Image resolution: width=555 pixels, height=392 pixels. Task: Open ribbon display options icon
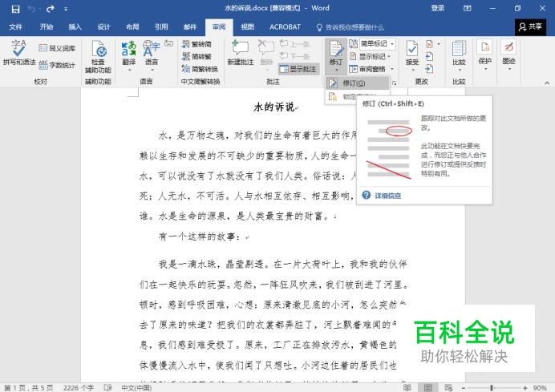(x=468, y=9)
